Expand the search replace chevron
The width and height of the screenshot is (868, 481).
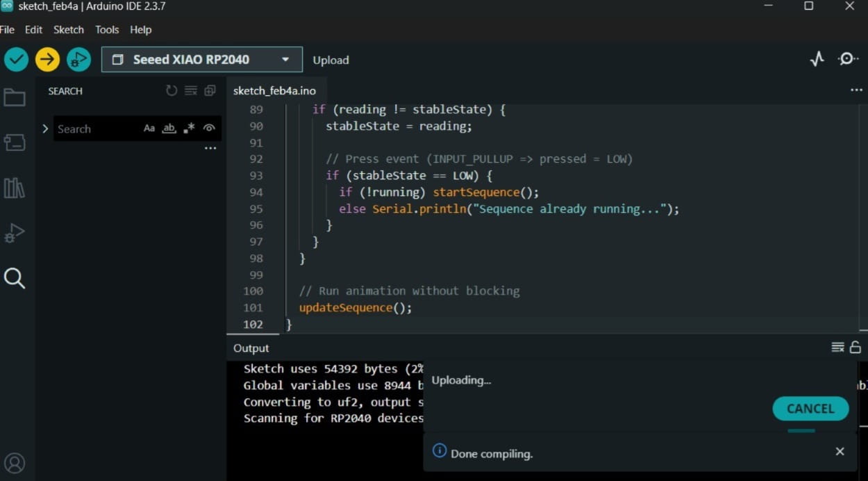point(45,129)
